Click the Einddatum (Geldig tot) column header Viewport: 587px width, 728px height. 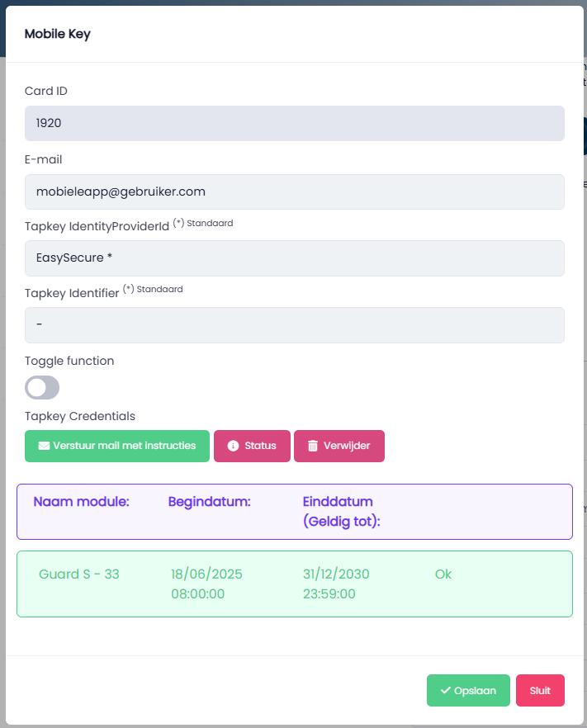point(341,511)
